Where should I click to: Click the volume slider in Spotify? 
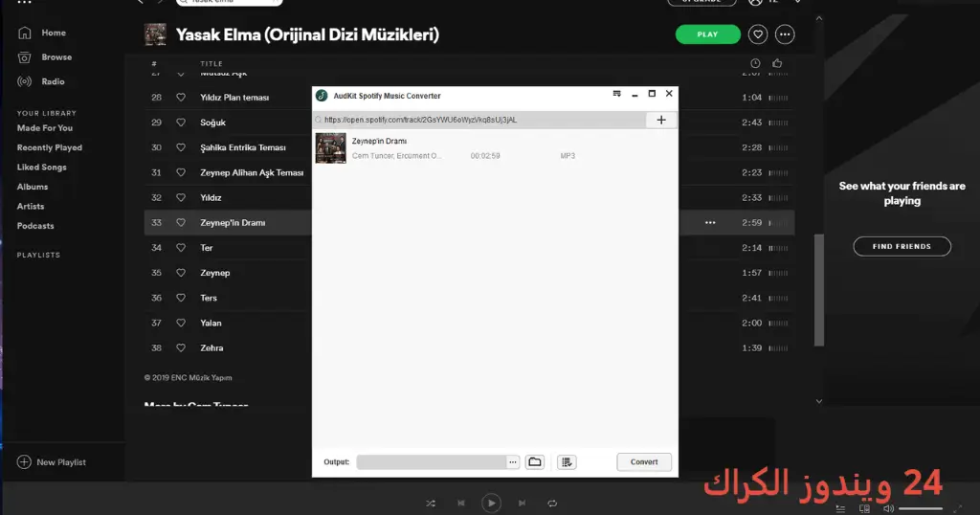[x=921, y=508]
